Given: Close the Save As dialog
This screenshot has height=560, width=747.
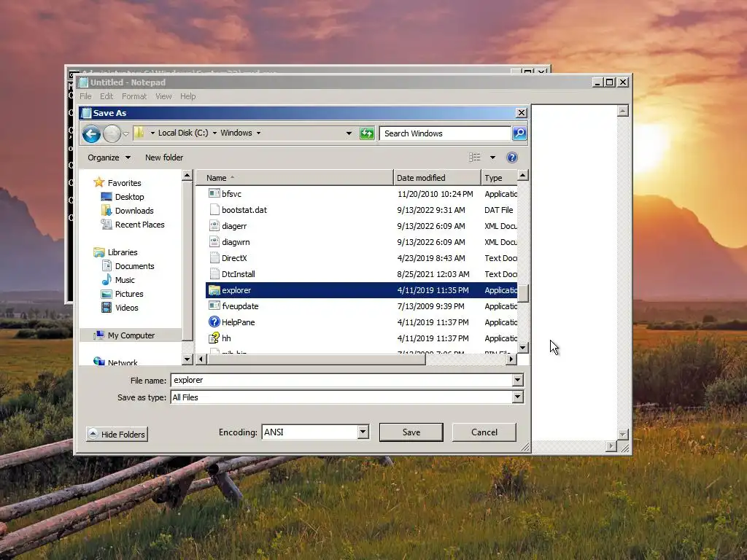Looking at the screenshot, I should pyautogui.click(x=521, y=113).
